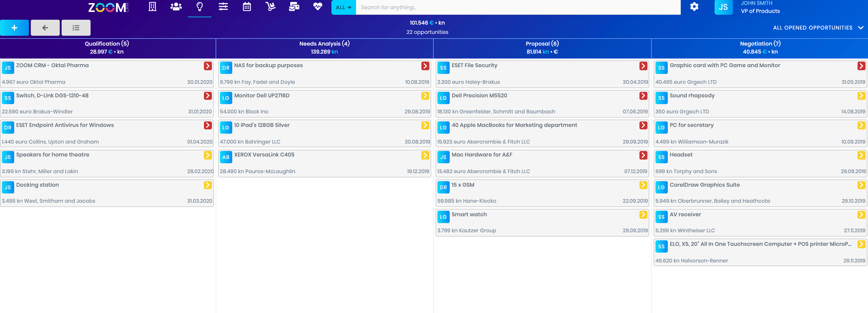
Task: Open the Contacts people icon
Action: tap(176, 7)
